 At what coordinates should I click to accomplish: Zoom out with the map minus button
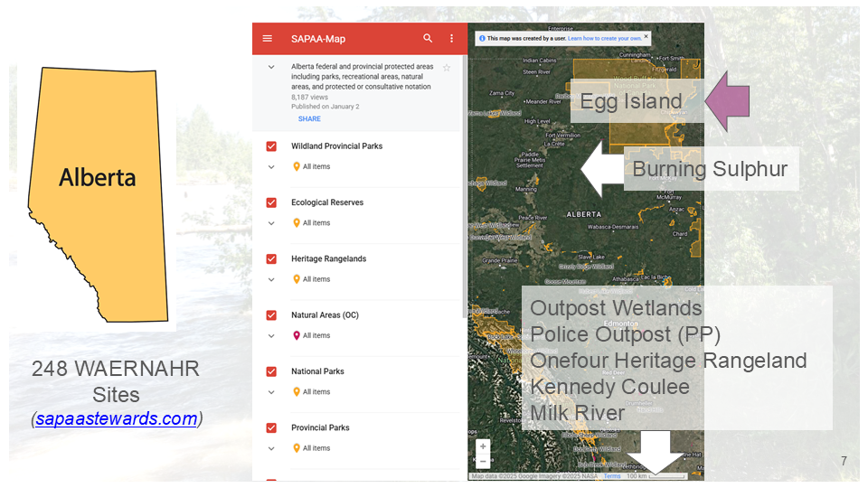pyautogui.click(x=483, y=461)
